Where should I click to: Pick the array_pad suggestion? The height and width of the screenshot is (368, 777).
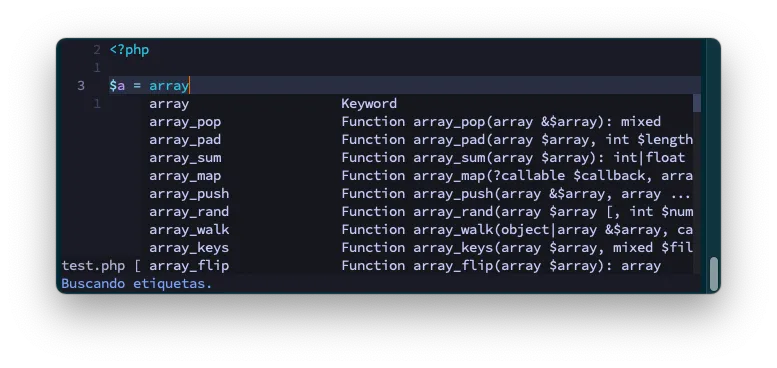click(x=421, y=140)
